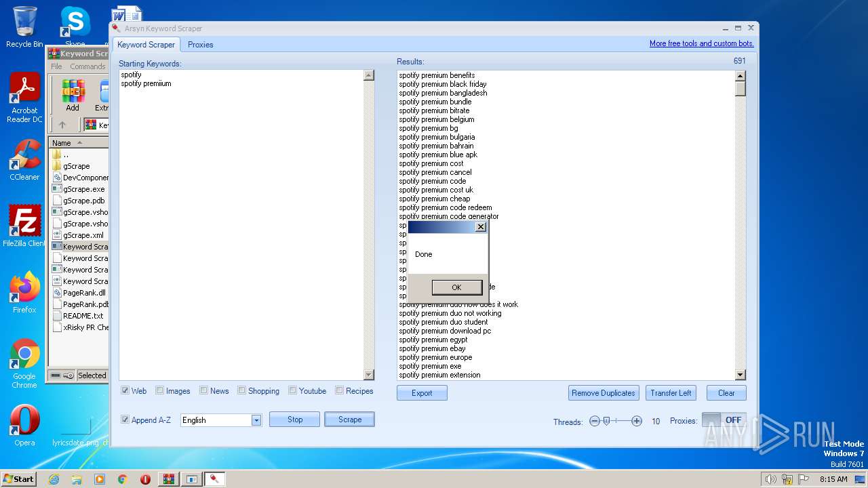Open Opera from the taskbar

pyautogui.click(x=145, y=479)
